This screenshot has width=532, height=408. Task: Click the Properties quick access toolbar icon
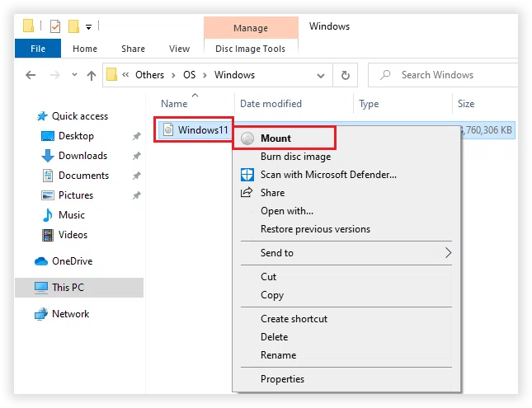55,26
